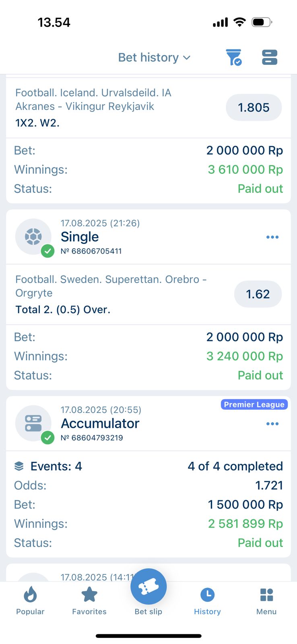Tap the green check on Accumulator bet
Viewport: 297px width, 644px height.
tap(48, 438)
